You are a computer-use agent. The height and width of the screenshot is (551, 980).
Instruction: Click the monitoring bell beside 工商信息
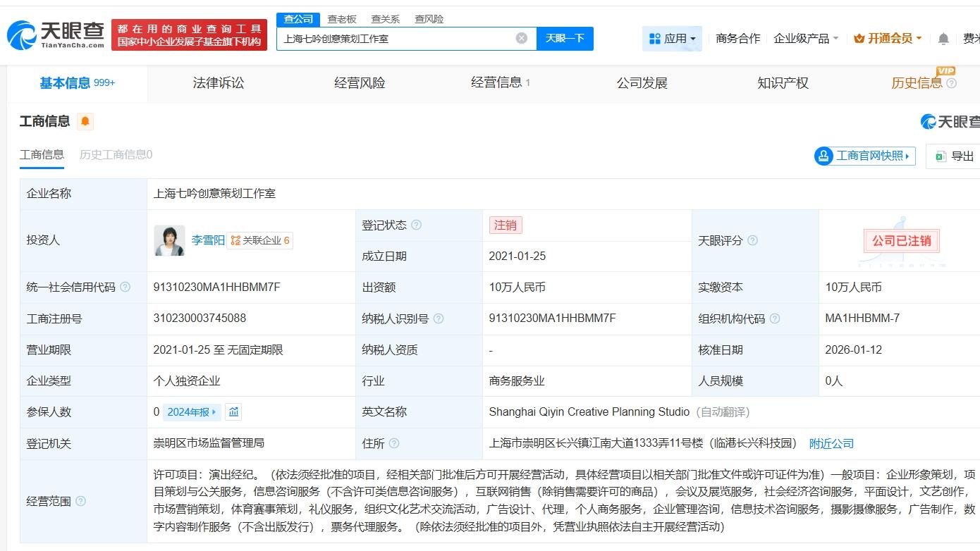pos(85,121)
